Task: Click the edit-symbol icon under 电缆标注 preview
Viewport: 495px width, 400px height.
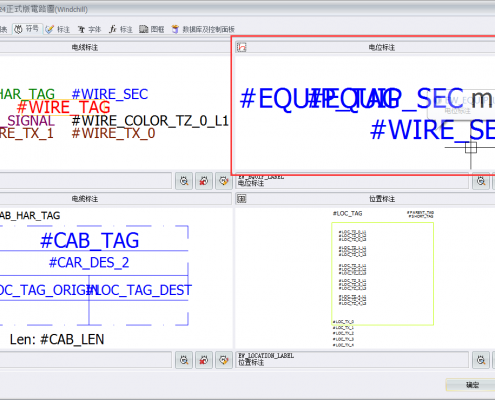Action: [x=224, y=360]
